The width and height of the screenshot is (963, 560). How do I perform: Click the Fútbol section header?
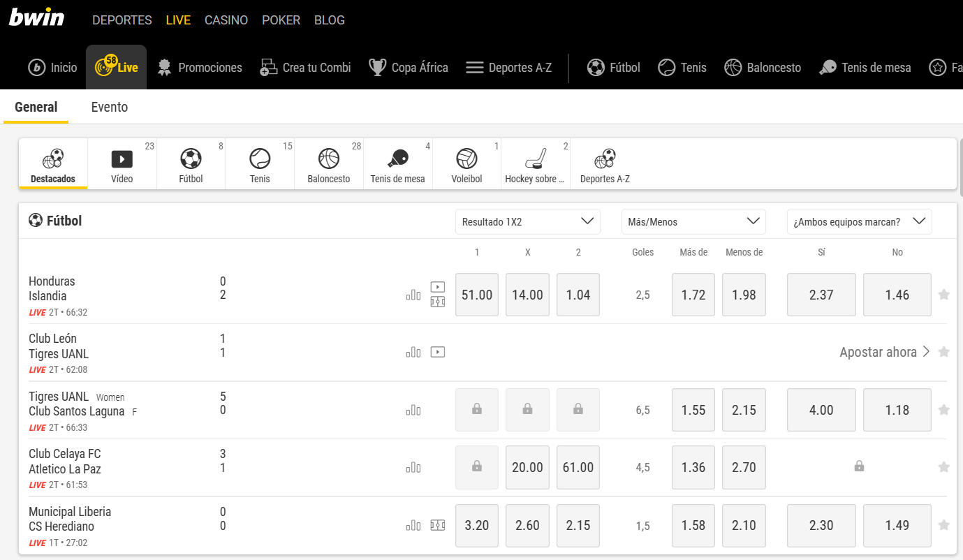[x=55, y=221]
